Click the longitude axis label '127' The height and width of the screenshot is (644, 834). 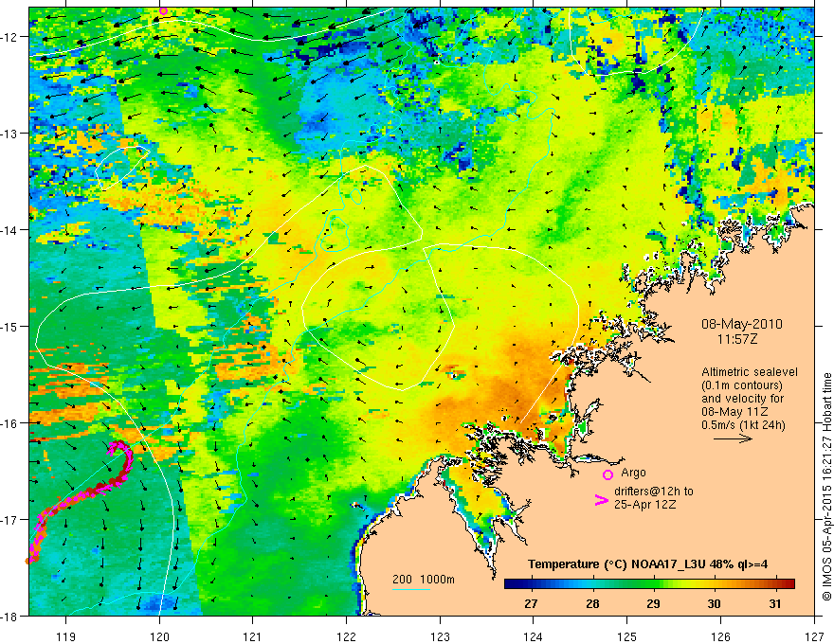814,636
